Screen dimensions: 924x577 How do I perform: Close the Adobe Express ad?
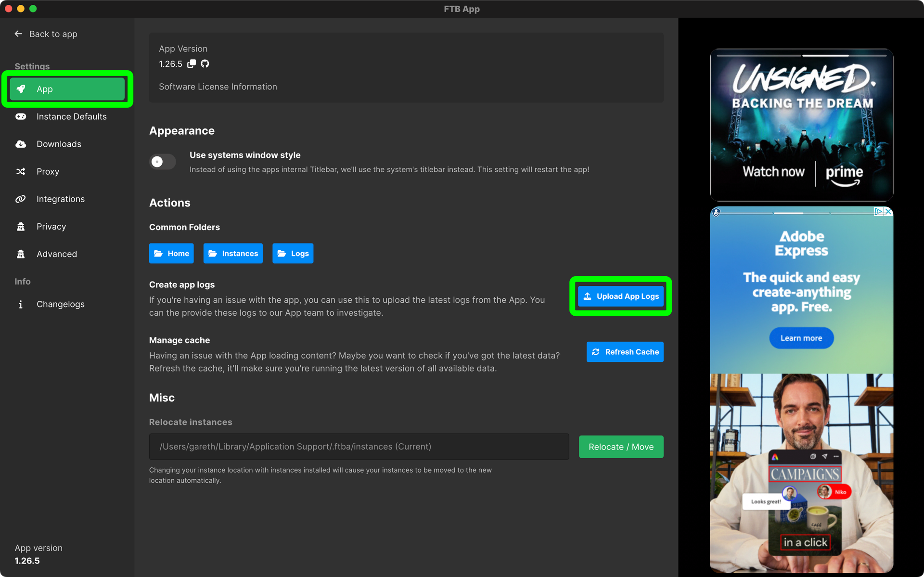(x=888, y=211)
